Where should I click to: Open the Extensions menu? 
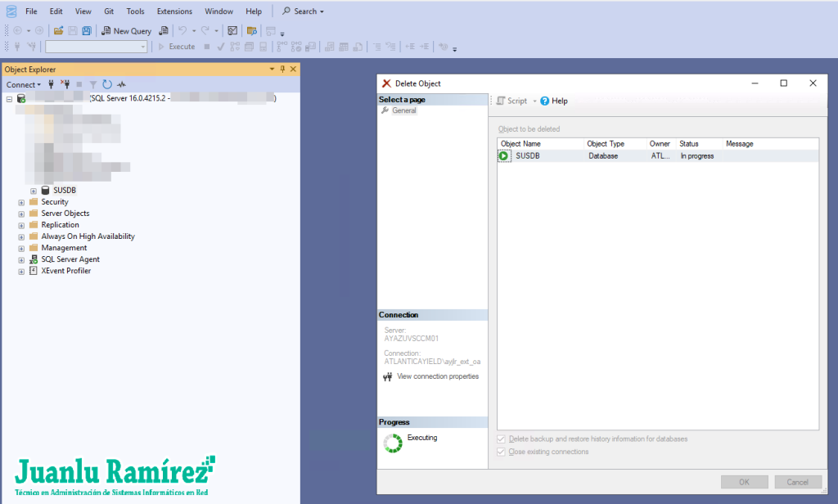point(174,11)
